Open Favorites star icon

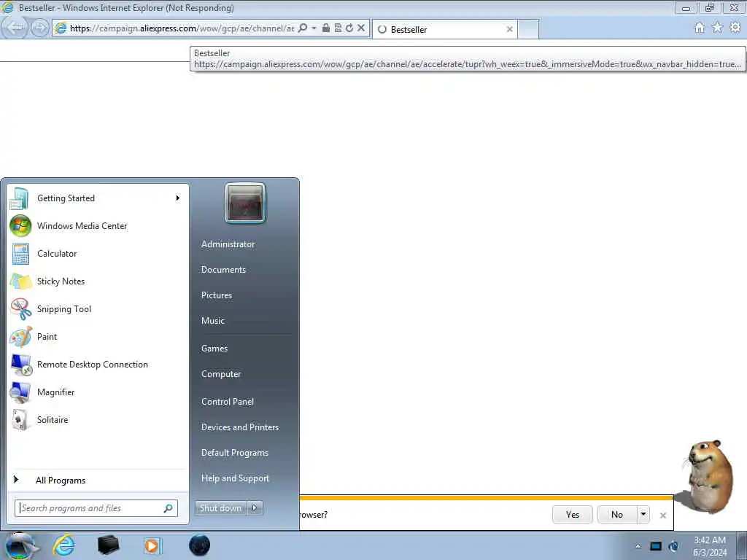pyautogui.click(x=717, y=28)
